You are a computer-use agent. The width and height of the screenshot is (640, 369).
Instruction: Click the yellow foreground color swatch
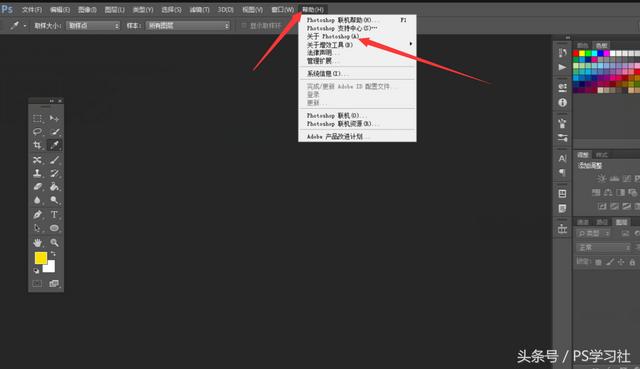click(40, 258)
